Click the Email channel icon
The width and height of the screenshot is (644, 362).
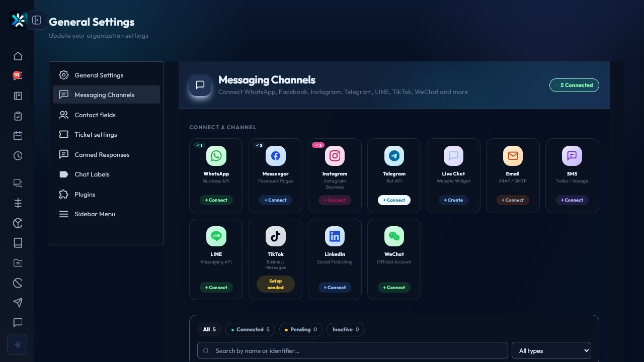[513, 156]
